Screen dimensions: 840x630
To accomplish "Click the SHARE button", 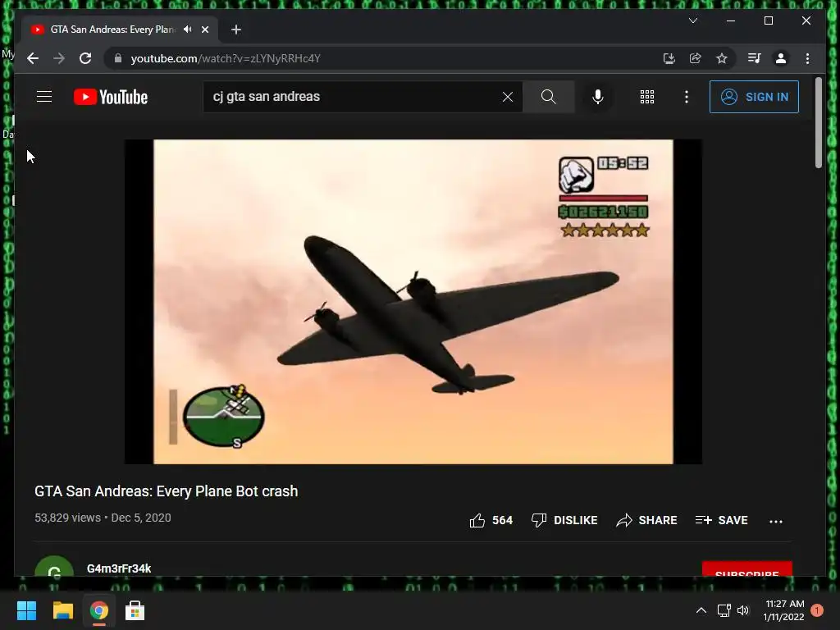I will pyautogui.click(x=646, y=520).
